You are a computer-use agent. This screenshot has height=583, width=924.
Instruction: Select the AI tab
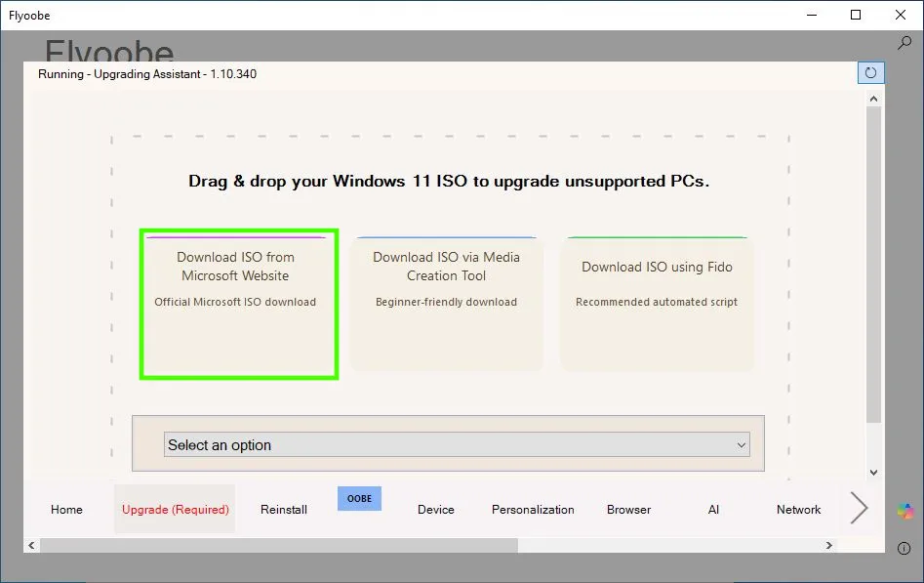click(713, 509)
